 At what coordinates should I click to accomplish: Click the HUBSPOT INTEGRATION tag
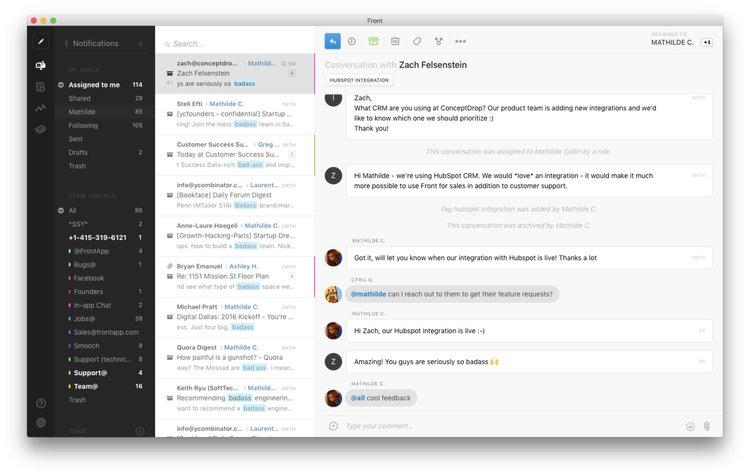(359, 80)
